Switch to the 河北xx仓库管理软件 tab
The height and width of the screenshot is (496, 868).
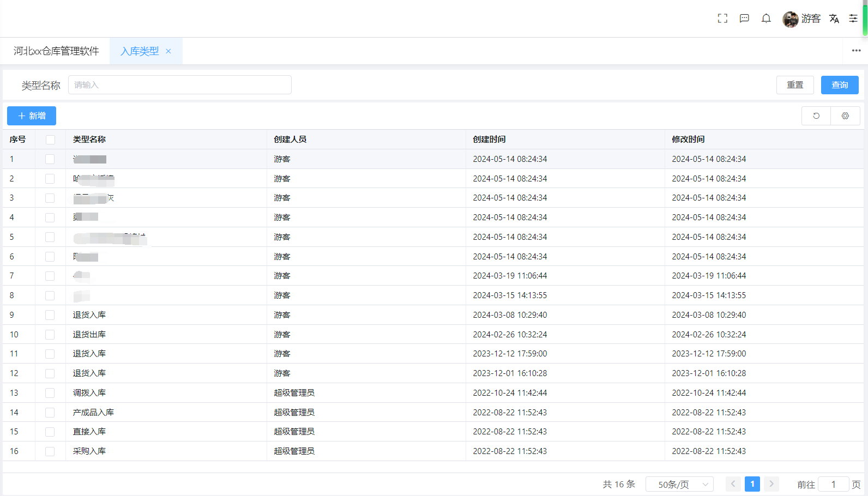pyautogui.click(x=56, y=51)
